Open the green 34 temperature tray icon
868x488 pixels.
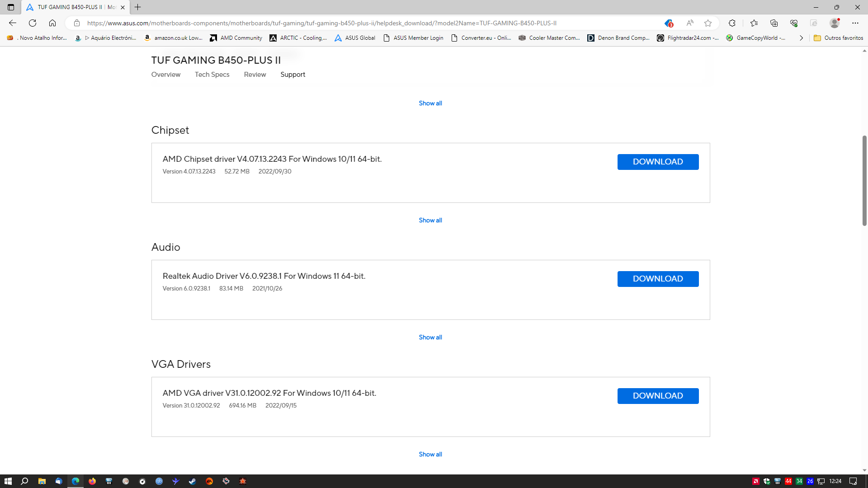click(x=799, y=481)
